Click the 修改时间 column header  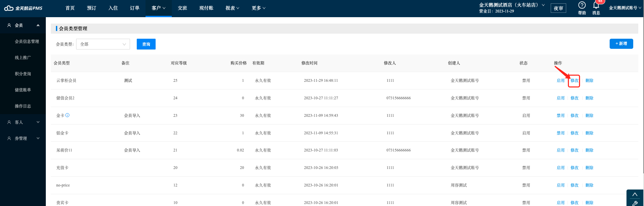point(310,63)
